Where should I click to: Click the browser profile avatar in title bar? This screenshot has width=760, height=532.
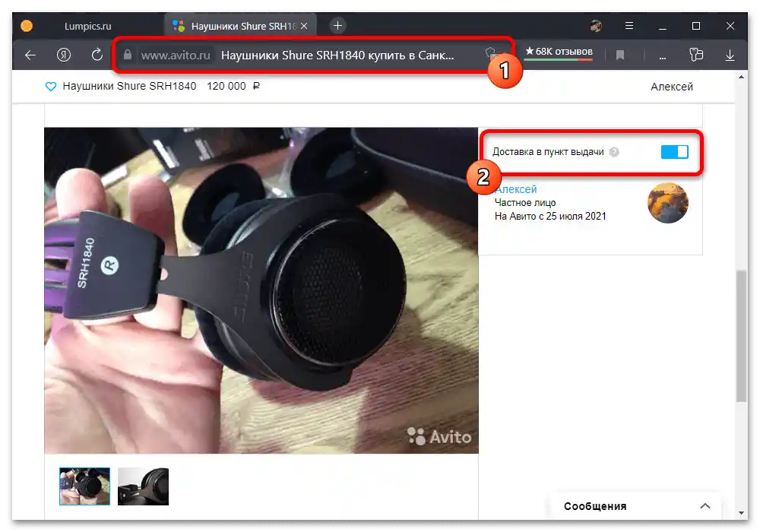pos(596,26)
